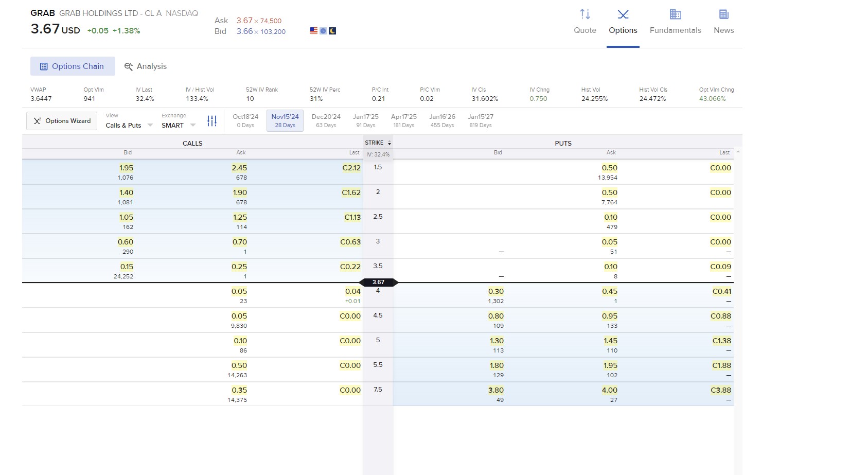Click put ask 0.45 at strike 4
The image size is (868, 475).
coord(610,291)
